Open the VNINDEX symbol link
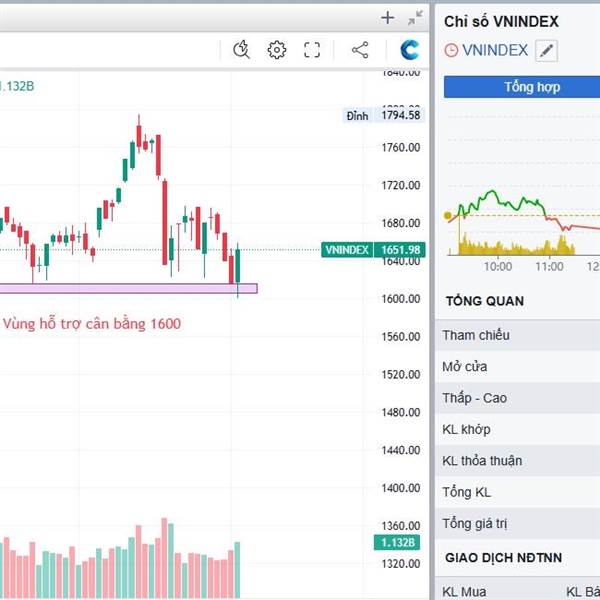Viewport: 600px width, 600px height. 494,50
